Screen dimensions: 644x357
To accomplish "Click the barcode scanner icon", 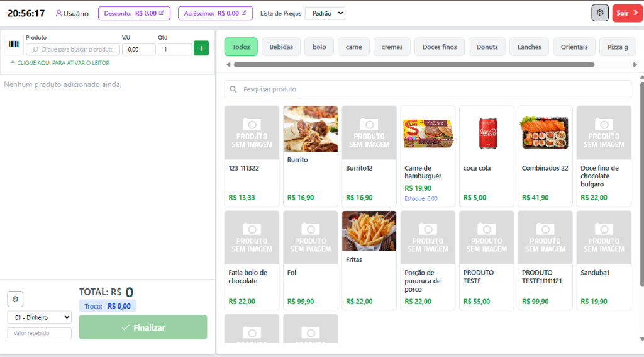I will point(14,45).
